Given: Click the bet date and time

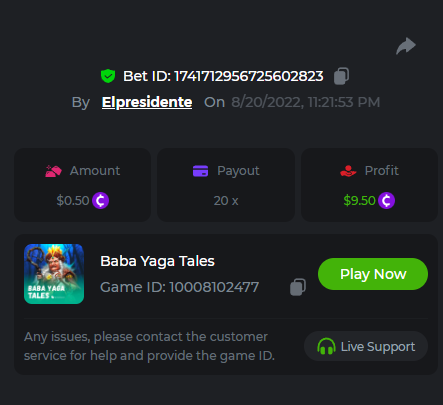Looking at the screenshot, I should (306, 102).
